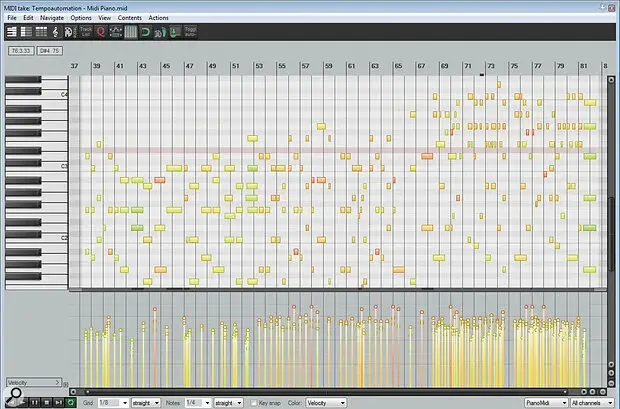Click the footprints step input icon

(160, 32)
